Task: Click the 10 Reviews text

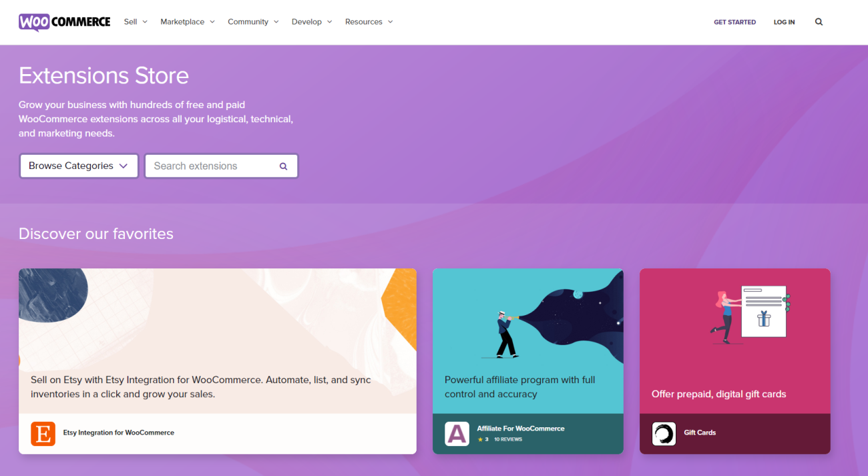Action: coord(508,439)
